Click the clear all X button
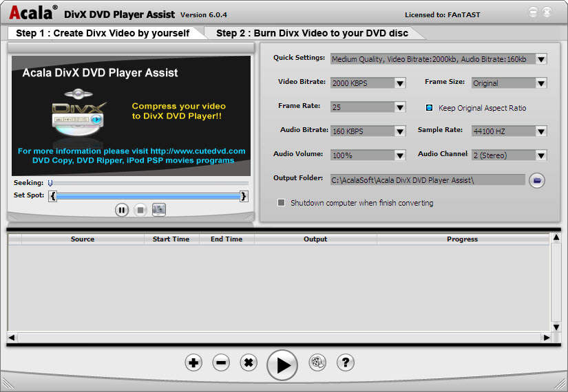This screenshot has height=392, width=568. pos(249,362)
